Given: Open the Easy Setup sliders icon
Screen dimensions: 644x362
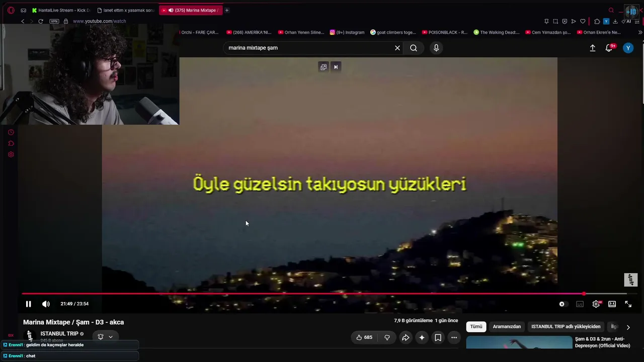Looking at the screenshot, I should tap(637, 21).
